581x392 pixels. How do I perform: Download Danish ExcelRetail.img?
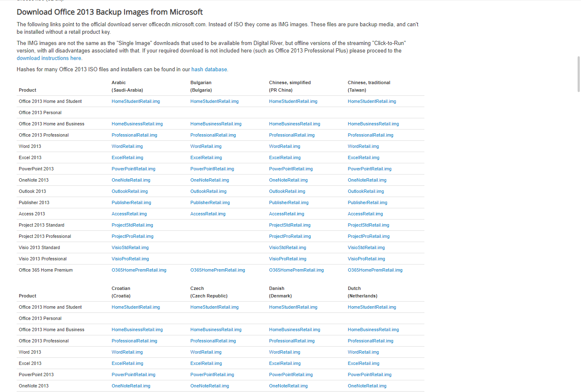(x=285, y=364)
